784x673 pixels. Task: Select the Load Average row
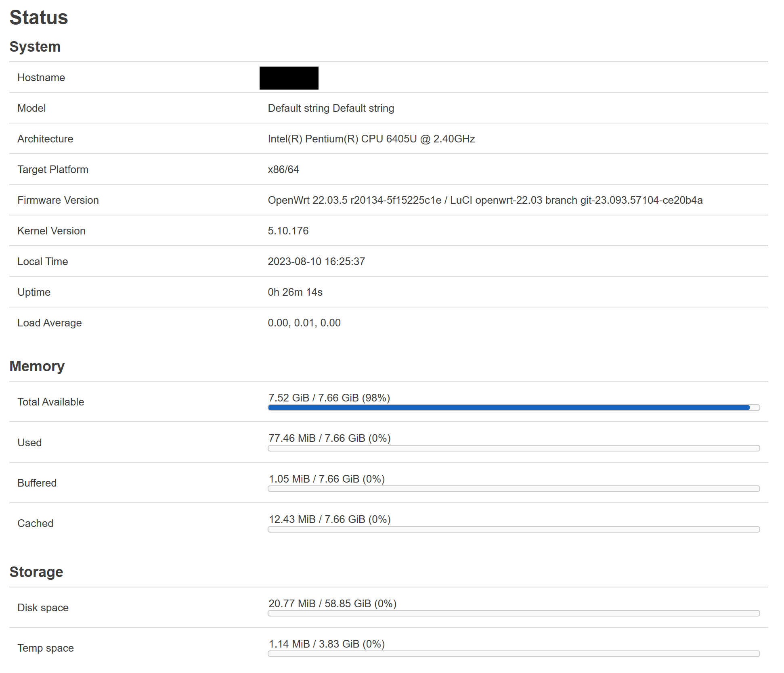tap(304, 323)
